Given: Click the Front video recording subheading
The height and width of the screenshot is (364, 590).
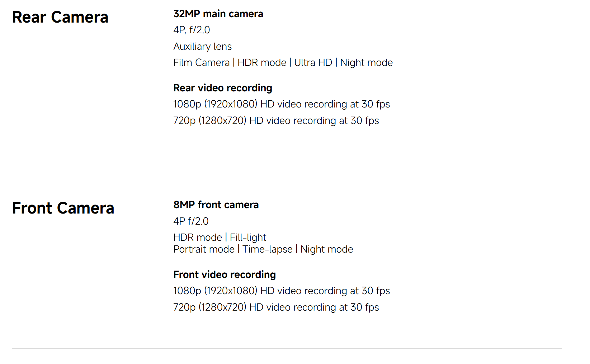Looking at the screenshot, I should (x=225, y=275).
